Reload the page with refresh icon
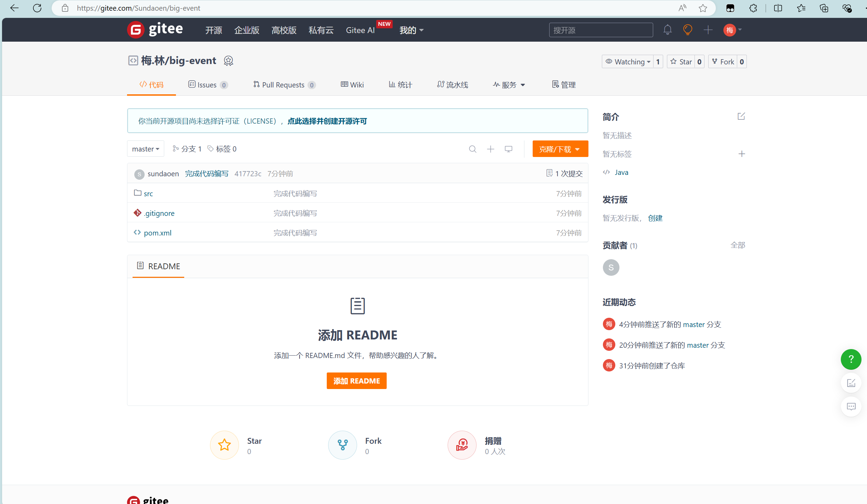Image resolution: width=867 pixels, height=504 pixels. pyautogui.click(x=37, y=8)
